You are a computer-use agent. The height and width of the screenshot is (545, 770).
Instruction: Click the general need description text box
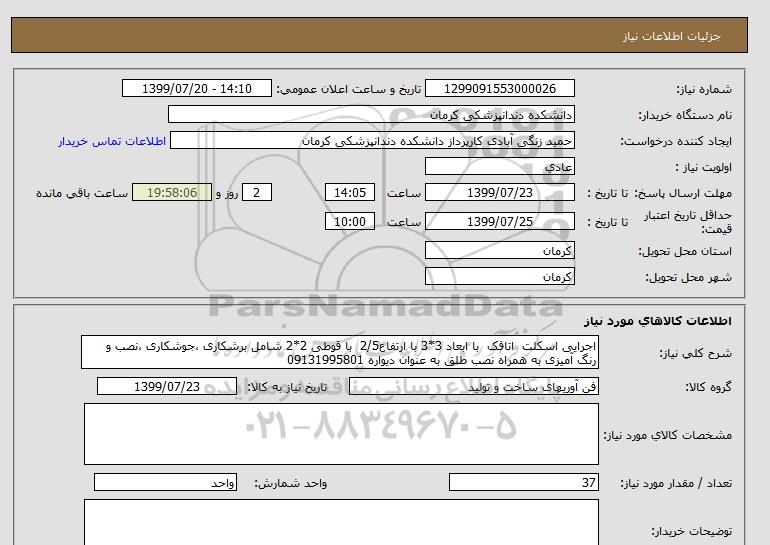coord(340,353)
